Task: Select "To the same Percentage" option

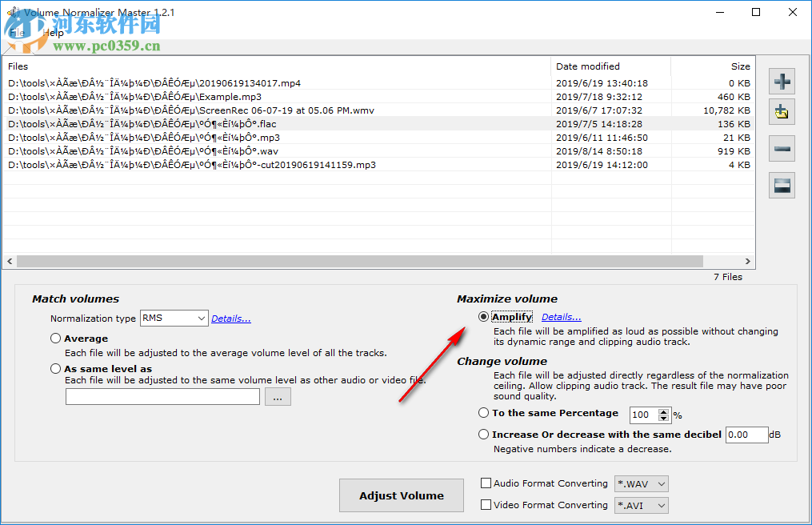Action: (483, 413)
